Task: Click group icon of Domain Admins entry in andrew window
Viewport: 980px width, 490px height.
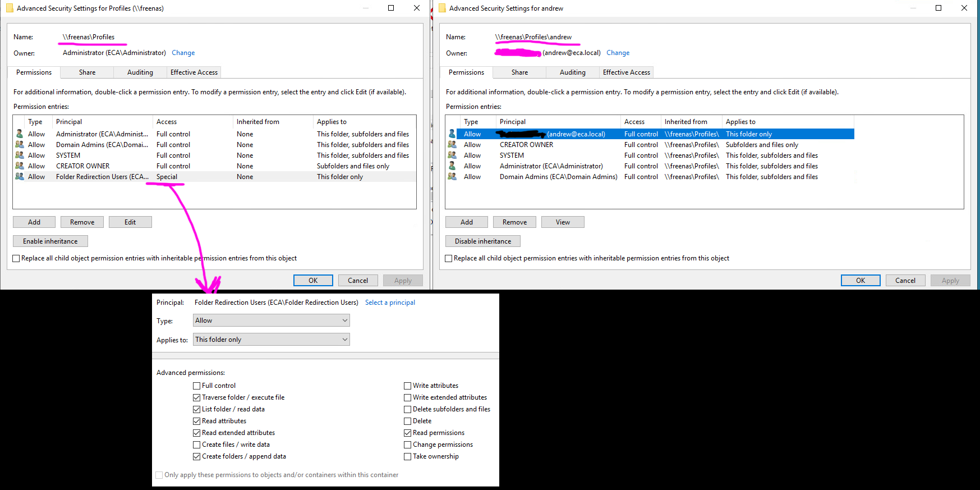Action: coord(452,176)
